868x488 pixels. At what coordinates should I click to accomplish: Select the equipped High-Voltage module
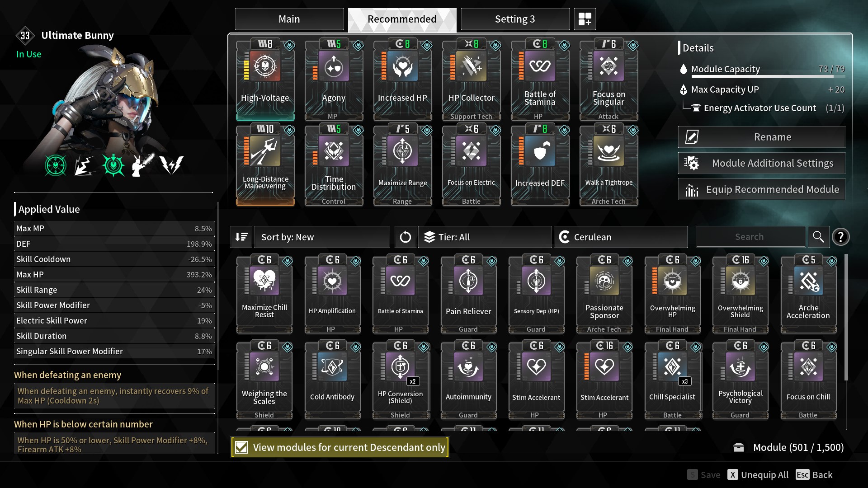(x=265, y=80)
